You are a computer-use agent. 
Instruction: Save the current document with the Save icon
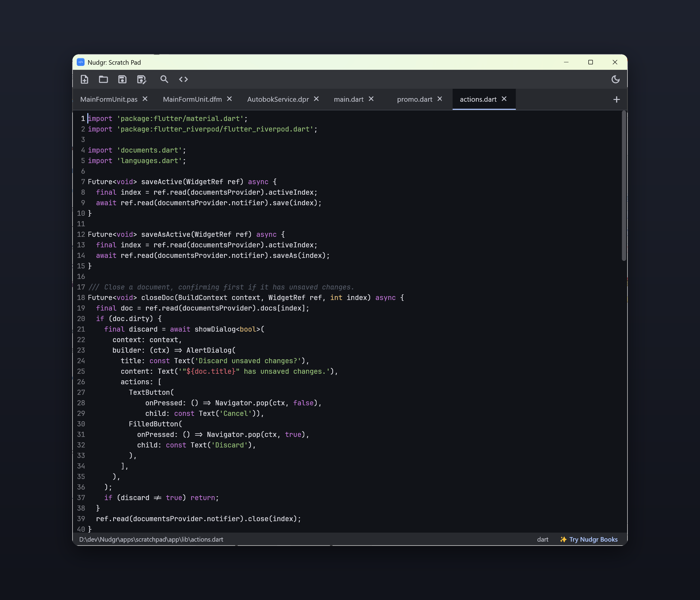tap(122, 79)
